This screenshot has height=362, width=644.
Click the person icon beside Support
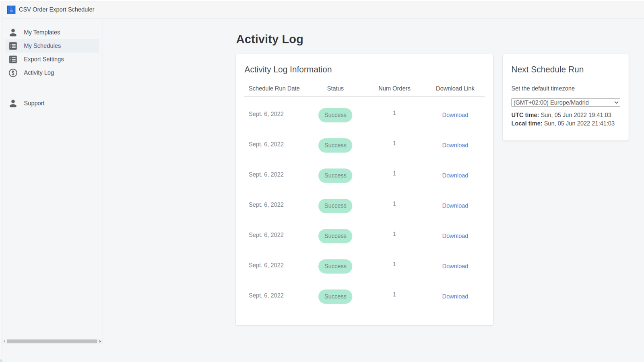tap(13, 103)
